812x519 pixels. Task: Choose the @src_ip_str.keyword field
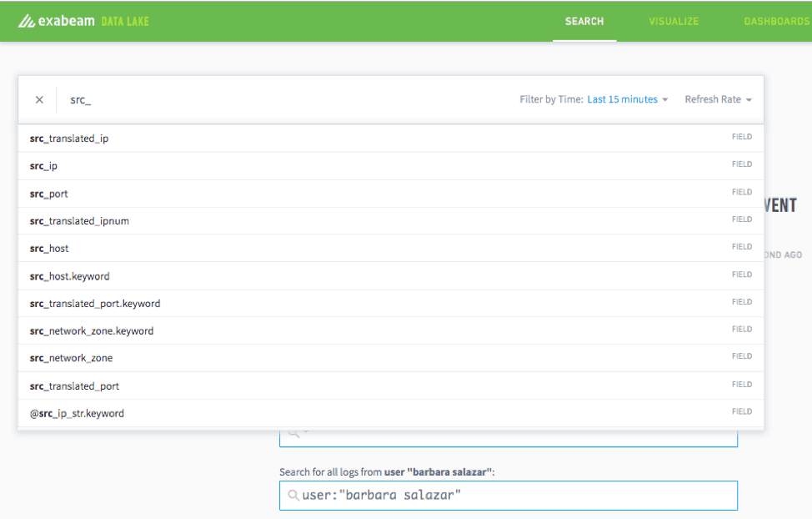pos(76,413)
